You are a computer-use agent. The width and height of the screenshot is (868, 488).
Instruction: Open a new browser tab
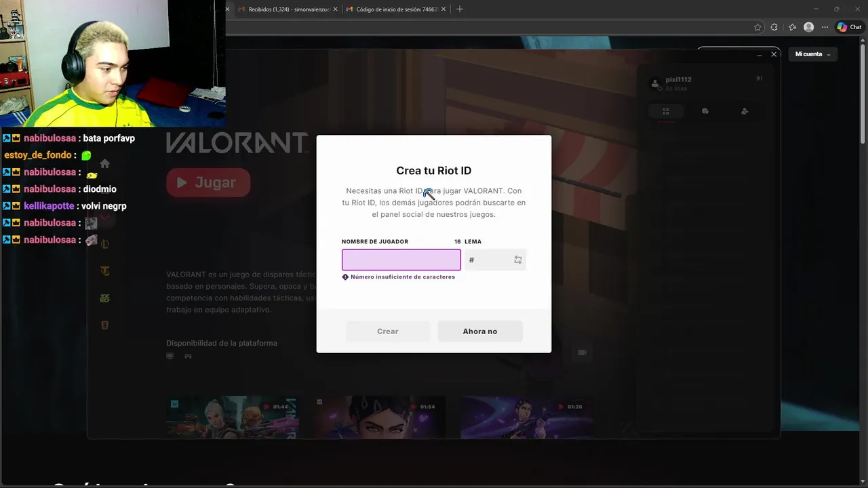pos(460,9)
